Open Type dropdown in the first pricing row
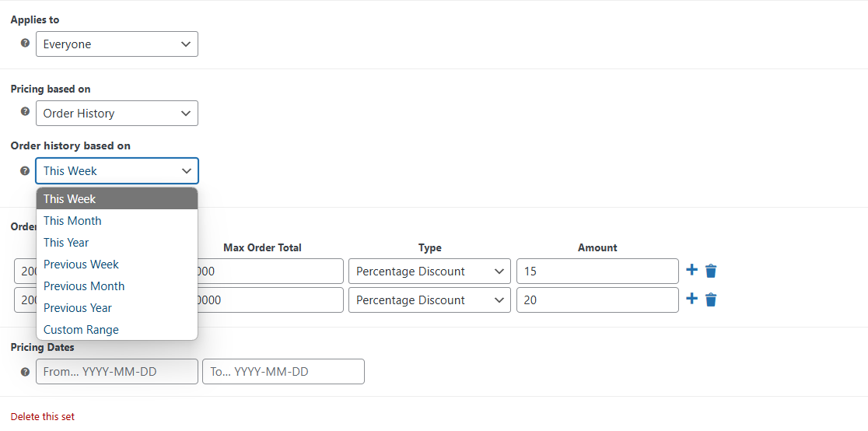868x431 pixels. coord(429,271)
